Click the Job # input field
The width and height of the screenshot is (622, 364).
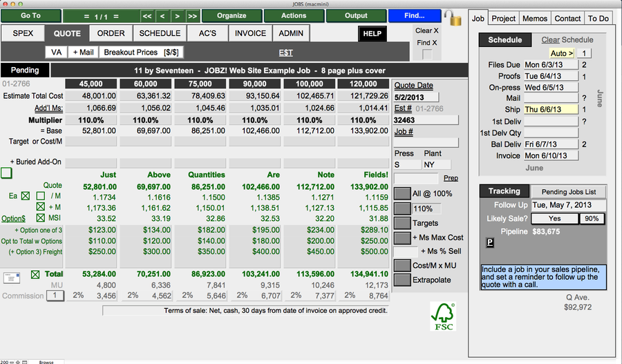[x=425, y=142]
